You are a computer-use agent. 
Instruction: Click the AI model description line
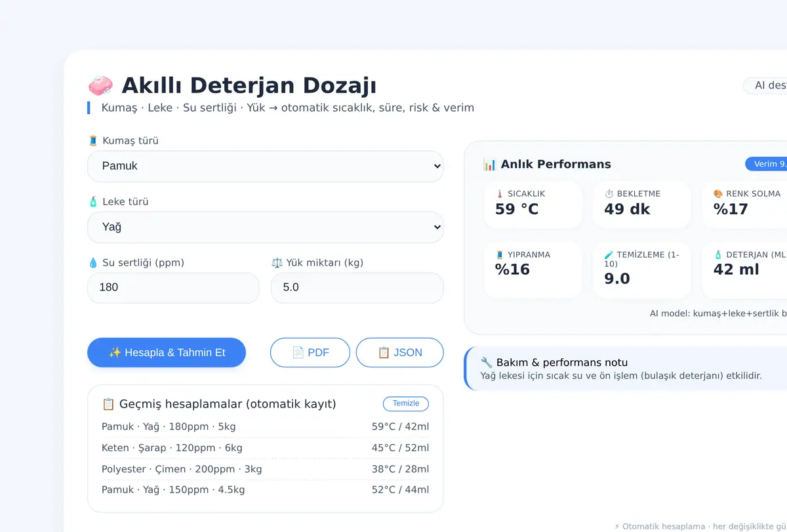[718, 314]
